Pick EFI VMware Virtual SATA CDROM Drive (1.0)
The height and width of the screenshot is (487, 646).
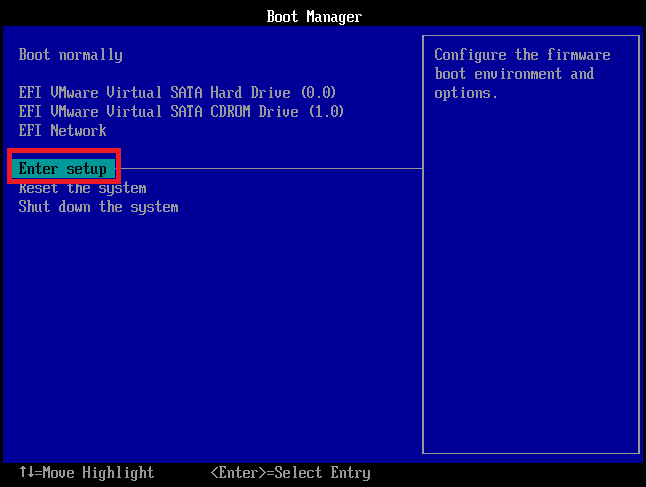[181, 111]
